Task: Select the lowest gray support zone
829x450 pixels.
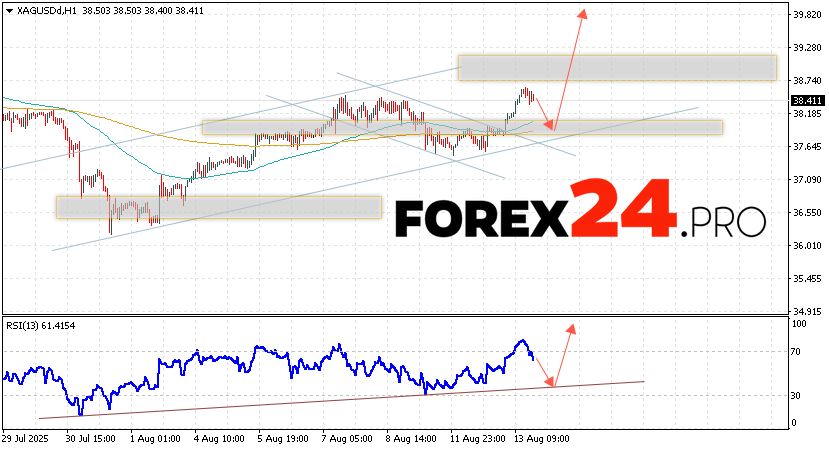Action: [x=218, y=206]
